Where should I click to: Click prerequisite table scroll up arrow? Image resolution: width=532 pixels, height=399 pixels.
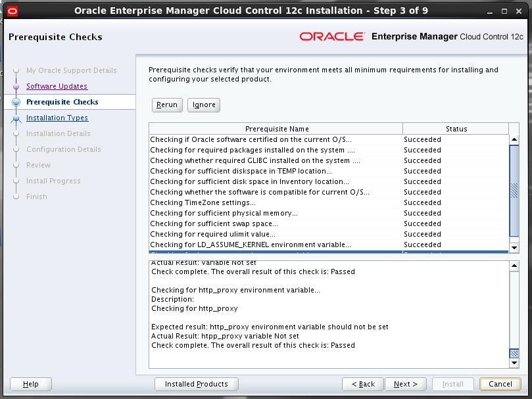(x=514, y=139)
